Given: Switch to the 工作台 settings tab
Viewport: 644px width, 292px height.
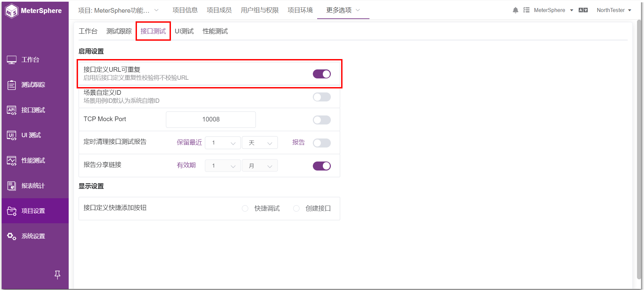Looking at the screenshot, I should [88, 31].
